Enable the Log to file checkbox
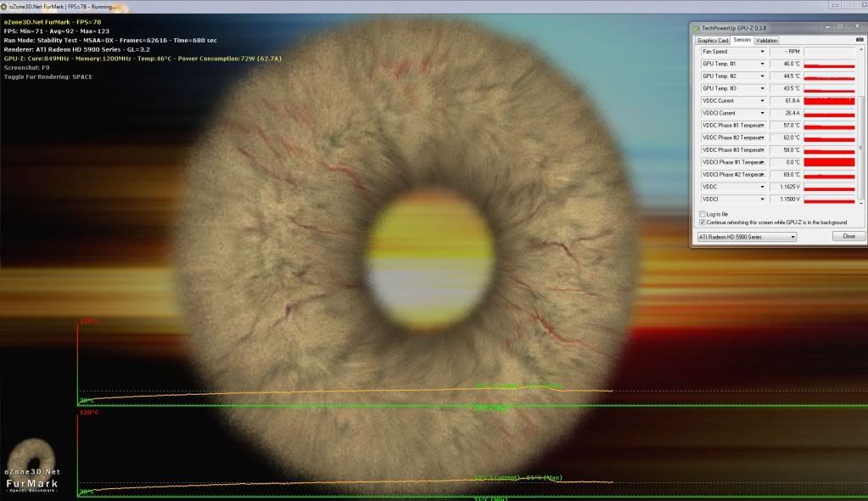The width and height of the screenshot is (868, 501). [703, 214]
